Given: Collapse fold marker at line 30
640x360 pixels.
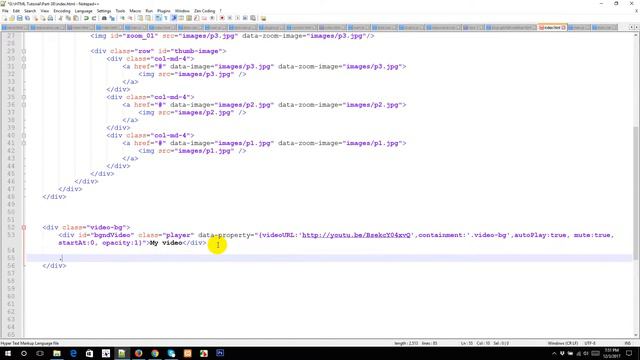Looking at the screenshot, I should point(24,59).
